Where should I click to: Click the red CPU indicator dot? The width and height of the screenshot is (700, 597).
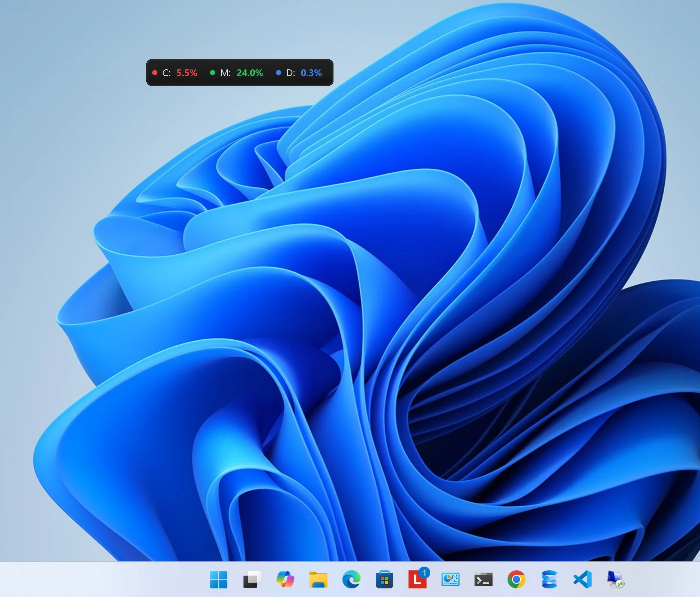[x=155, y=73]
